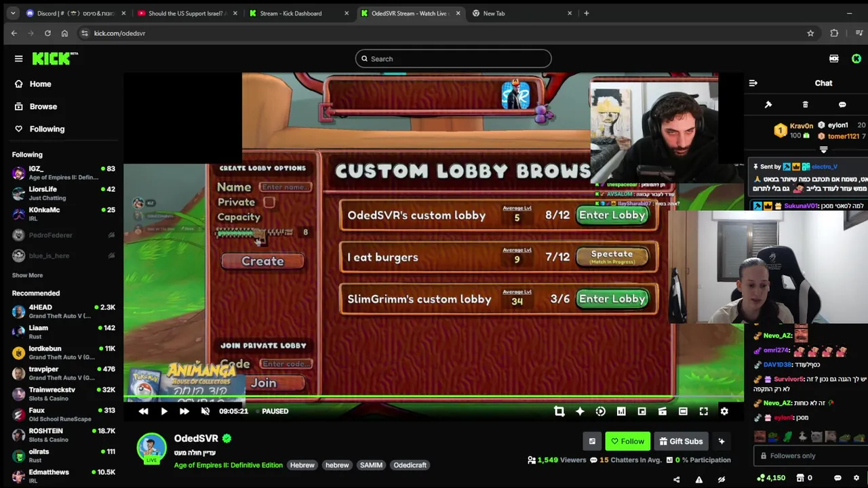Open chat settings gear

pyautogui.click(x=856, y=478)
